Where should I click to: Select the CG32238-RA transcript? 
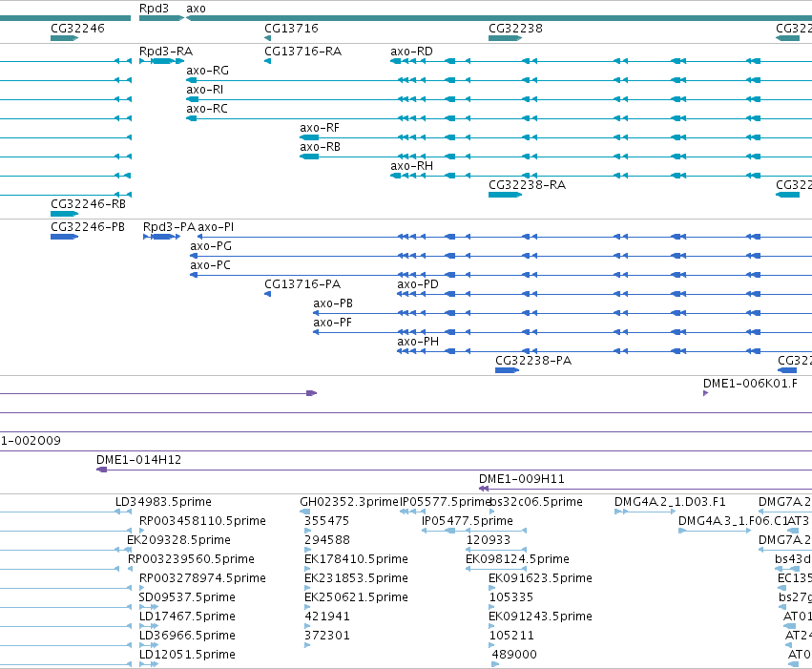click(x=505, y=195)
